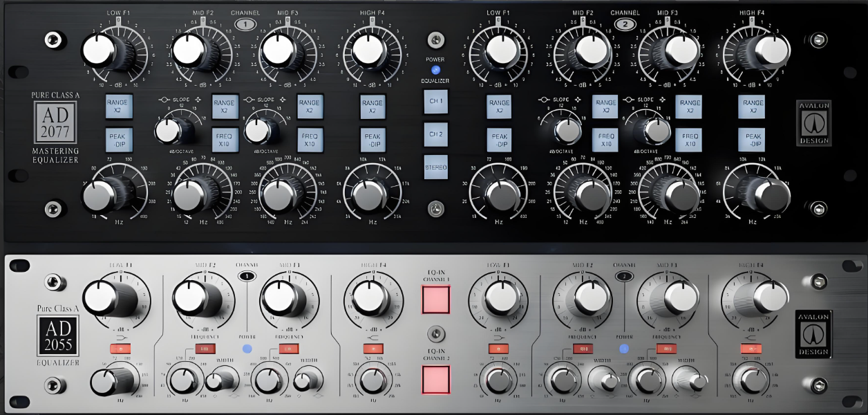Flip the toggle switch between the AD 2055 EQ-IN buttons
868x415 pixels.
[436, 335]
